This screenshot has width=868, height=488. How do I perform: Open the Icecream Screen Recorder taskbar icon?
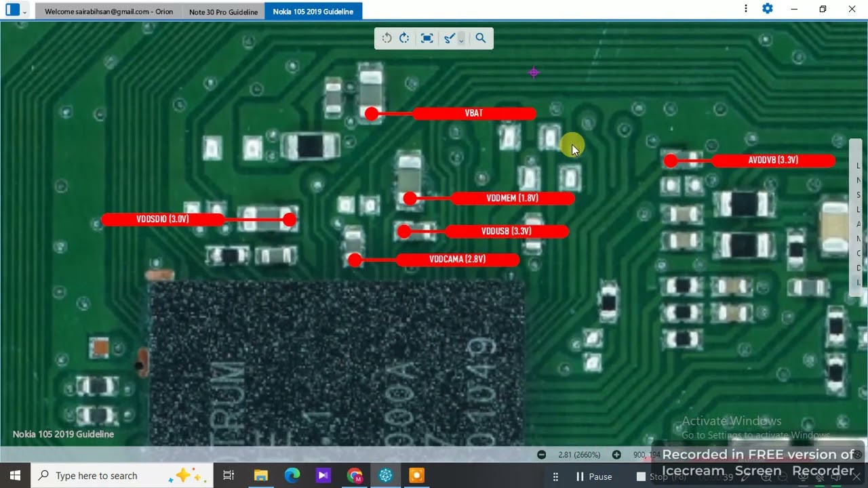point(417,476)
